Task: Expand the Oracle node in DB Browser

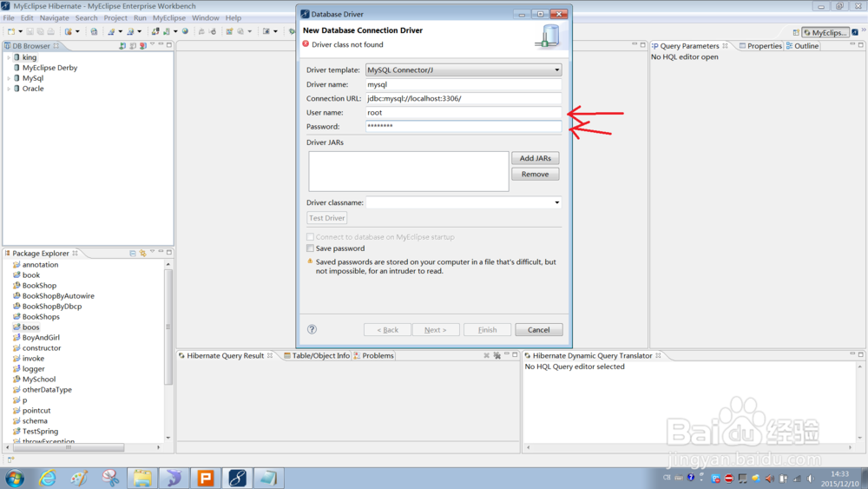Action: [9, 89]
